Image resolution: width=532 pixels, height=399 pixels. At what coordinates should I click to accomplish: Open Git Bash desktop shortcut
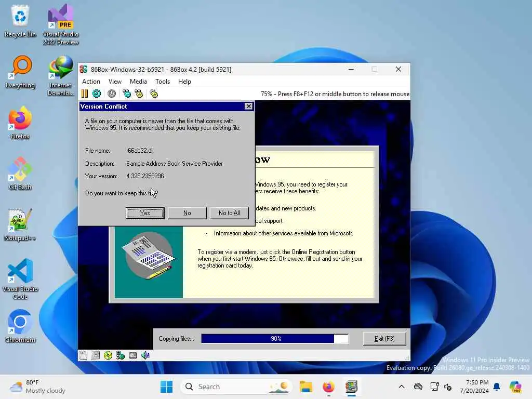(x=20, y=174)
